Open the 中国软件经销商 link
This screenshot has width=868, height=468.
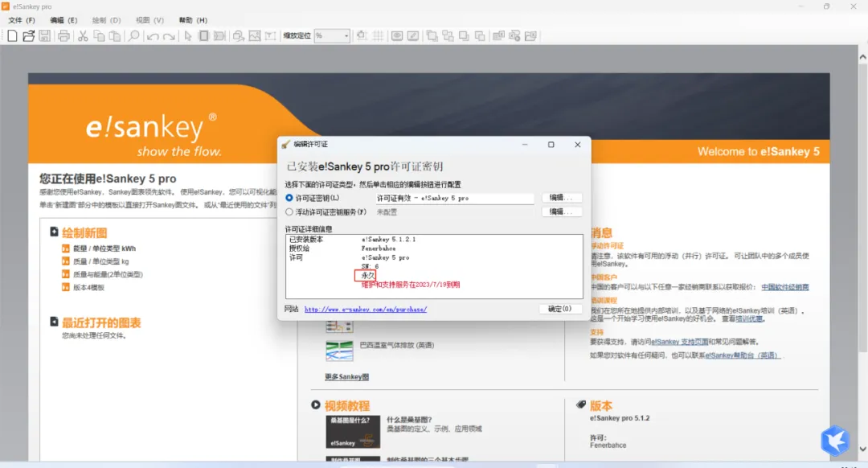click(x=785, y=287)
